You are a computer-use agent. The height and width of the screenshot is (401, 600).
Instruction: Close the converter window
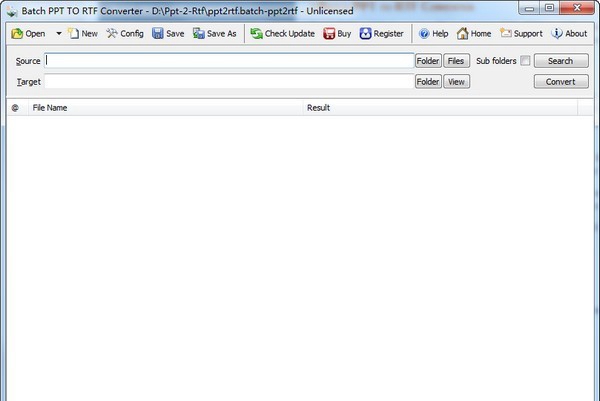click(x=577, y=8)
